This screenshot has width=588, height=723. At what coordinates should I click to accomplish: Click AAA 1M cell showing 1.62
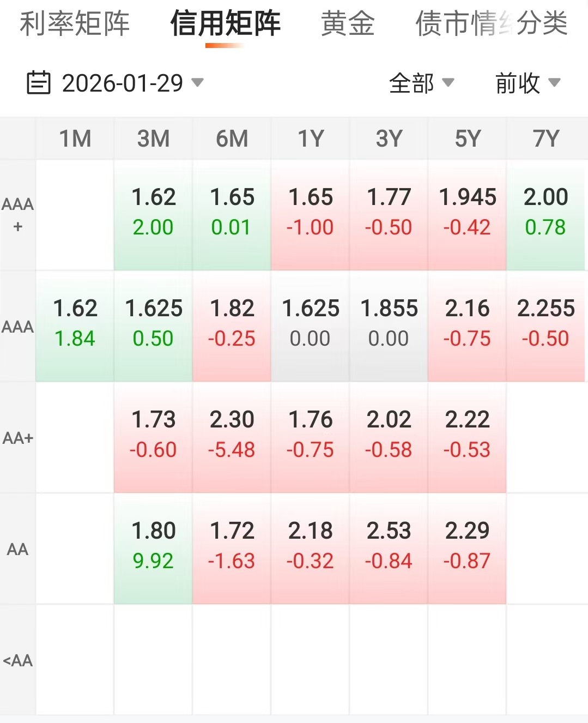coord(75,323)
